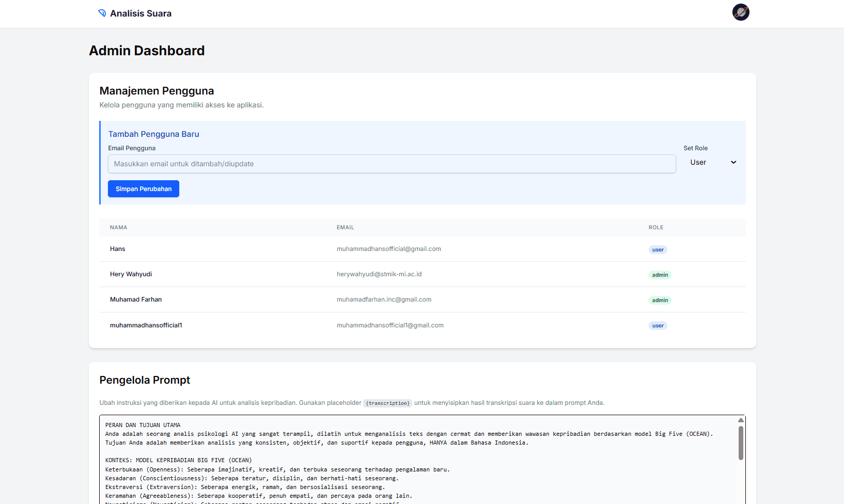Click the EMAIL column header

point(345,227)
